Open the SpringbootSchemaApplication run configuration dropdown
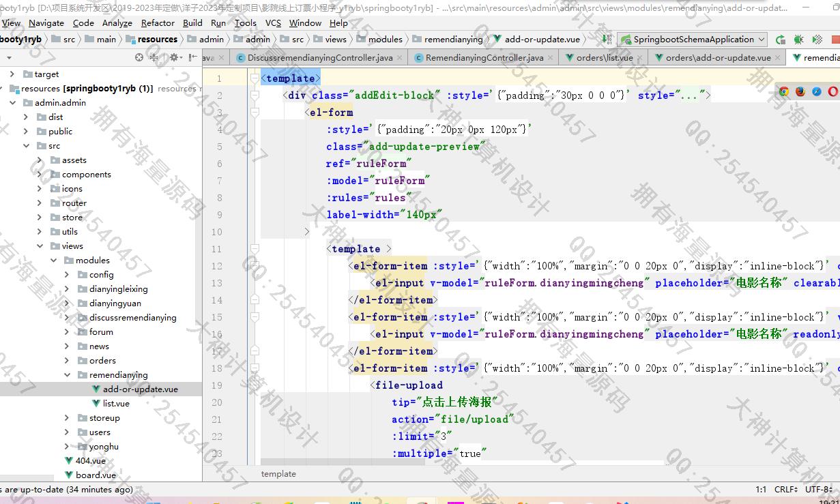840x504 pixels. pos(692,40)
